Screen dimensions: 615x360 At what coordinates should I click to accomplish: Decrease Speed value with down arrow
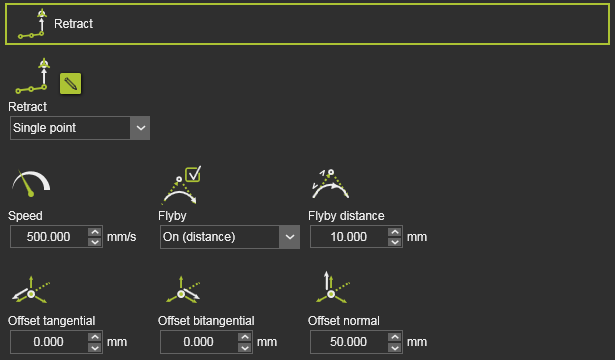tap(95, 242)
